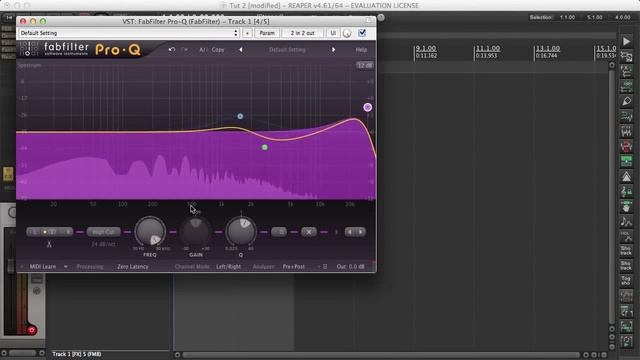Toggle the plugin bypass checkbox
This screenshot has width=640, height=360.
coord(362,33)
